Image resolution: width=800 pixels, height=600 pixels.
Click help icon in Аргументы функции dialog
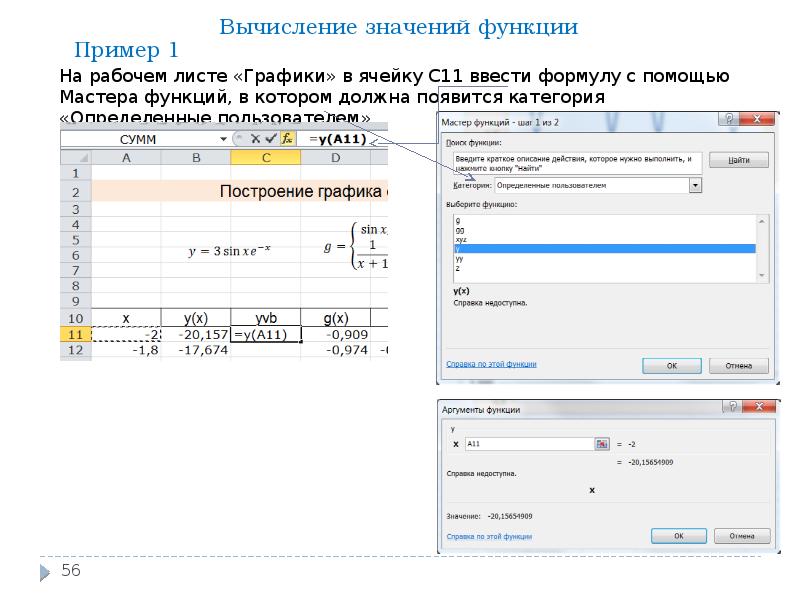[731, 408]
